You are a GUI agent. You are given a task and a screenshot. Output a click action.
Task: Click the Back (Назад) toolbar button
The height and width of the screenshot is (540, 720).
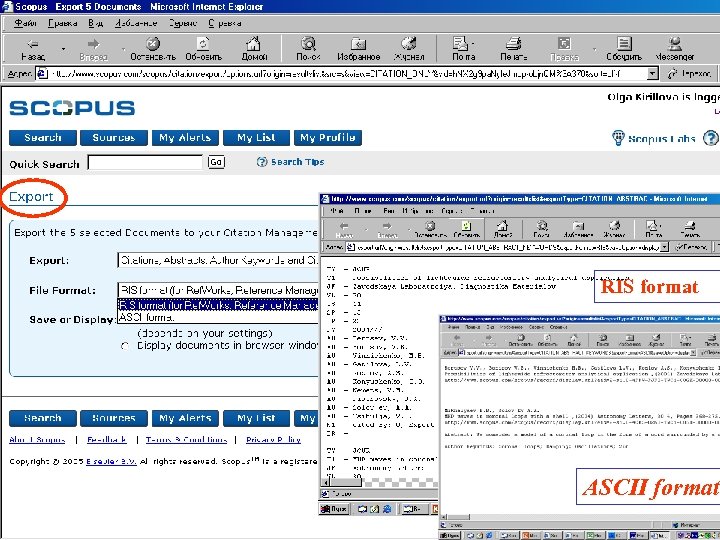(x=33, y=49)
